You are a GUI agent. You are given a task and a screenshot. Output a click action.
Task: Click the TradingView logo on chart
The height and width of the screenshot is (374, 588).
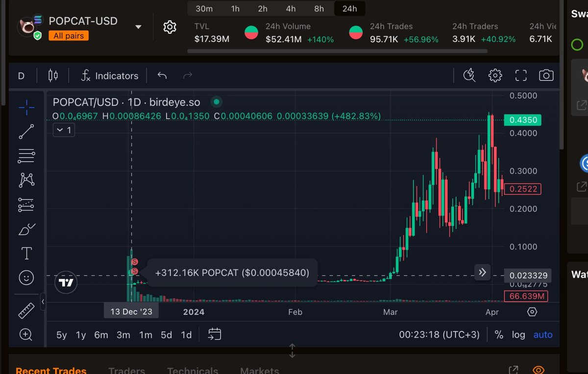tap(67, 282)
